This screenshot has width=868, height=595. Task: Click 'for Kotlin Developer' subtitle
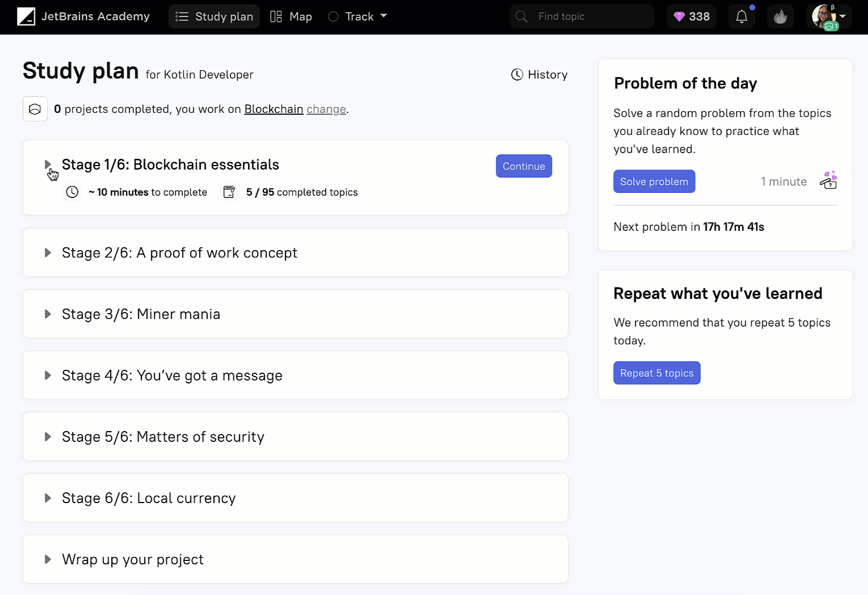pyautogui.click(x=200, y=75)
